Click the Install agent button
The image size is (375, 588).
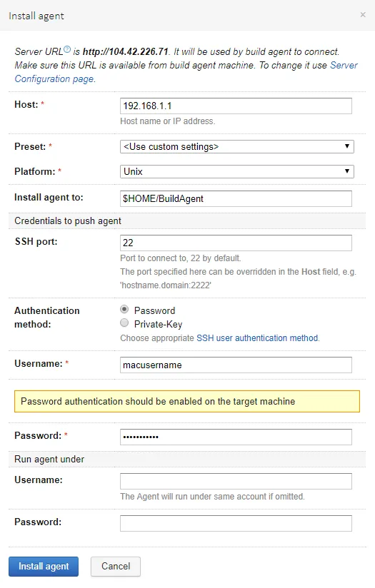[44, 567]
